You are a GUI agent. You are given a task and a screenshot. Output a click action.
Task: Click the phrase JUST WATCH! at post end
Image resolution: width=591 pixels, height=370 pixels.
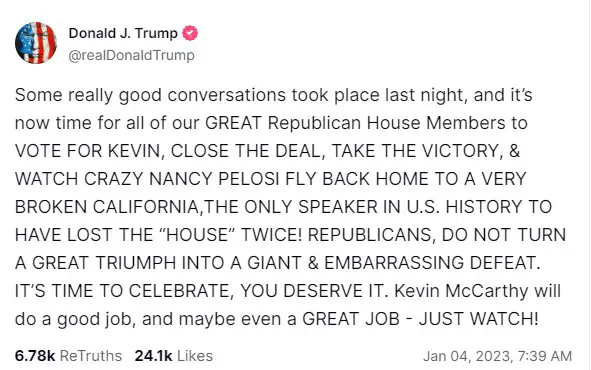(x=479, y=319)
